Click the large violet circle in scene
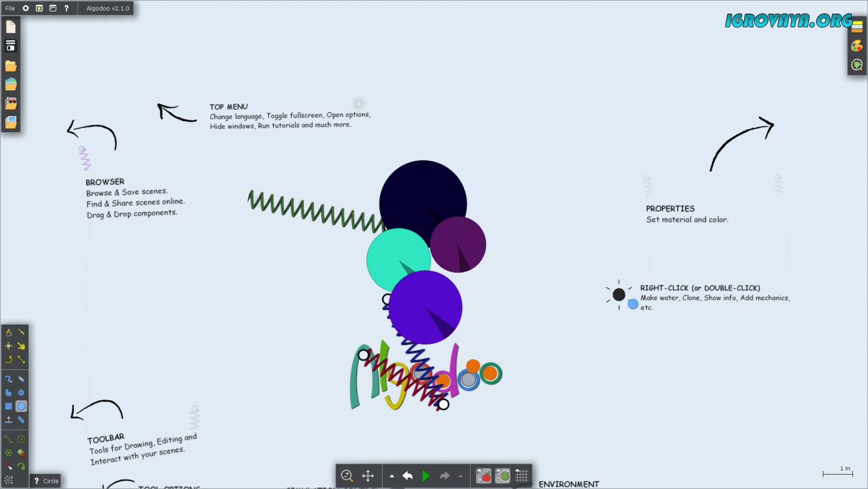 425,307
